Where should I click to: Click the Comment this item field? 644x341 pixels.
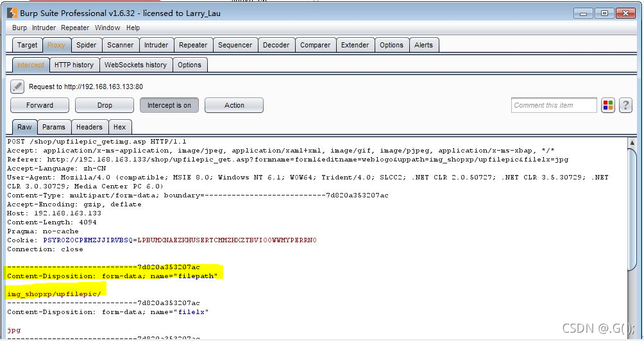(x=554, y=106)
